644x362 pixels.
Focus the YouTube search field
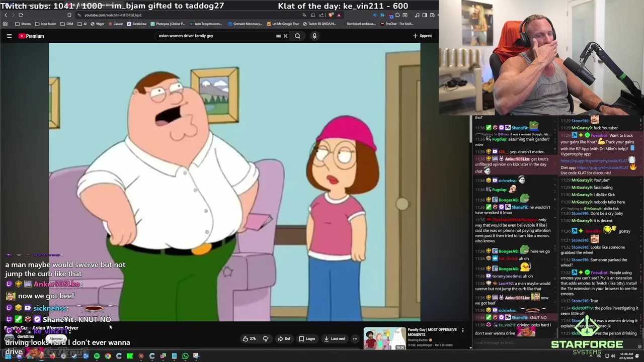pos(216,36)
